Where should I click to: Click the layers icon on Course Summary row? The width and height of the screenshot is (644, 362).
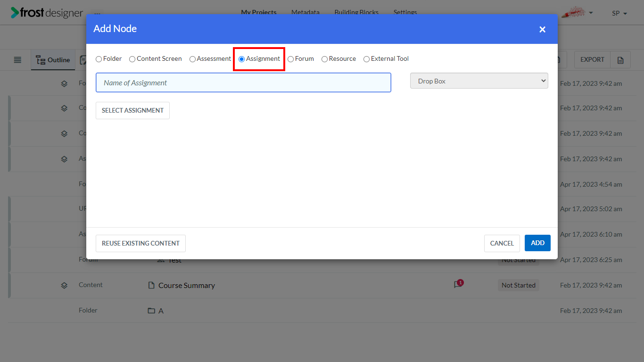64,285
